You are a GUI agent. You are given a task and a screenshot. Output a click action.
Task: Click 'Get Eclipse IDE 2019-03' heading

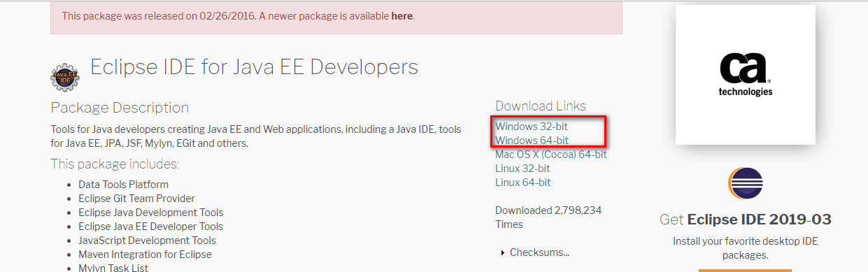[746, 220]
